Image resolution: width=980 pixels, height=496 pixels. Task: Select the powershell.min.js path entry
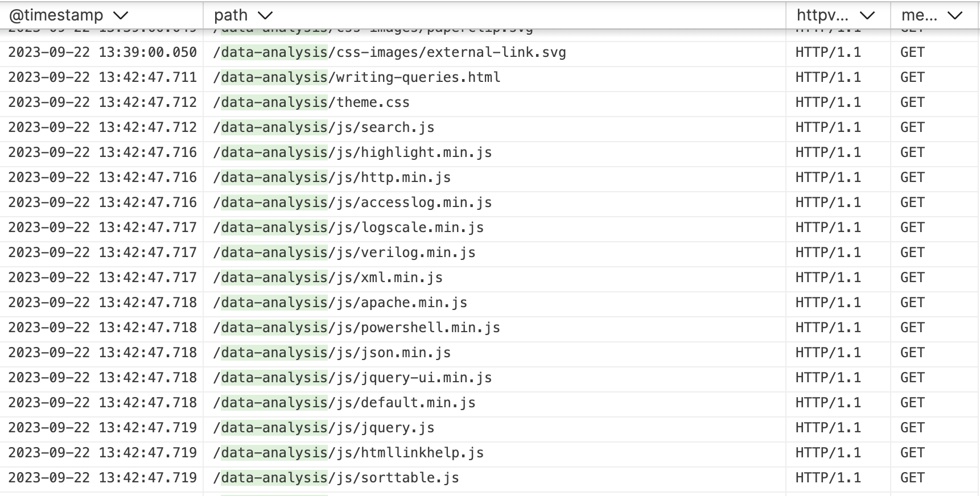[x=357, y=328]
